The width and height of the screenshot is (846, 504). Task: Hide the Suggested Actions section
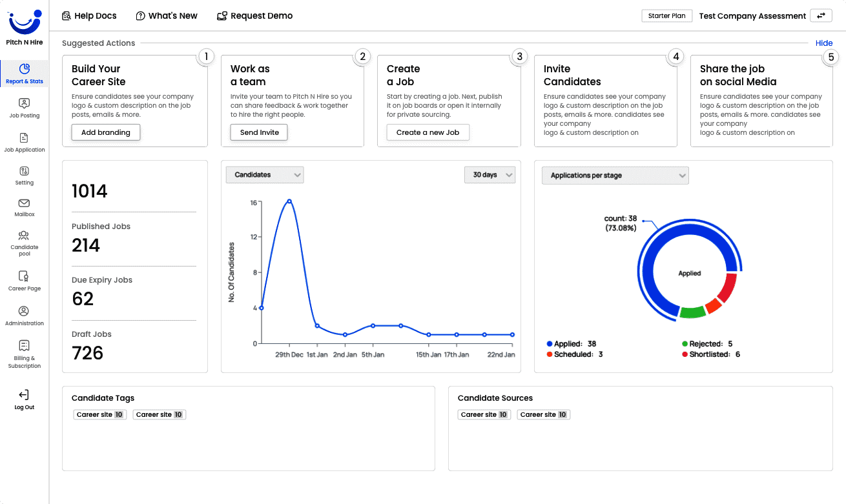click(823, 43)
